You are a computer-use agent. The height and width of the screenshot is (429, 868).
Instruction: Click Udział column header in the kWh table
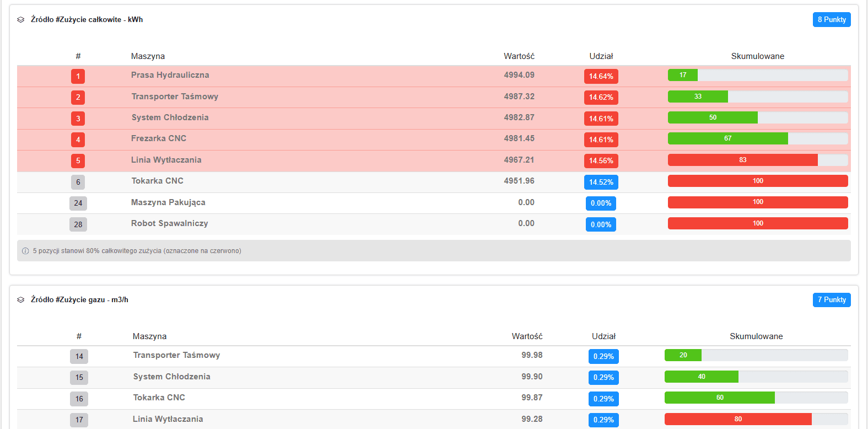click(x=601, y=56)
